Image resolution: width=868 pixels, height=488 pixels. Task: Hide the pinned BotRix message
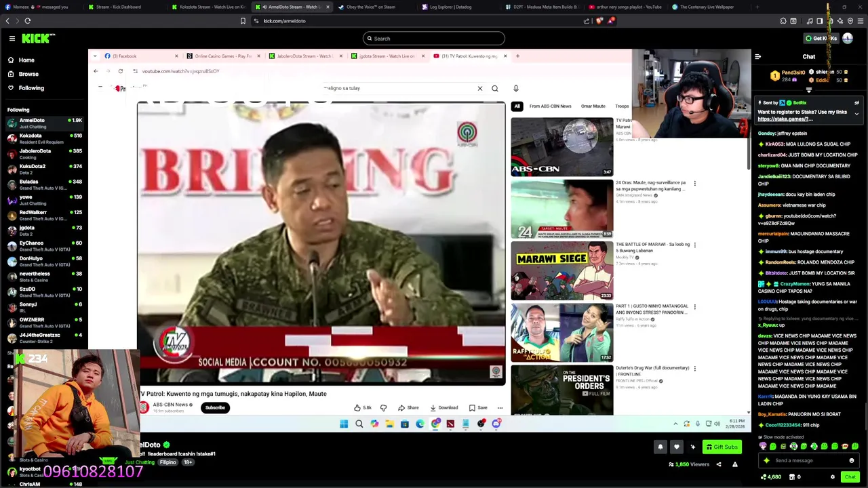856,103
